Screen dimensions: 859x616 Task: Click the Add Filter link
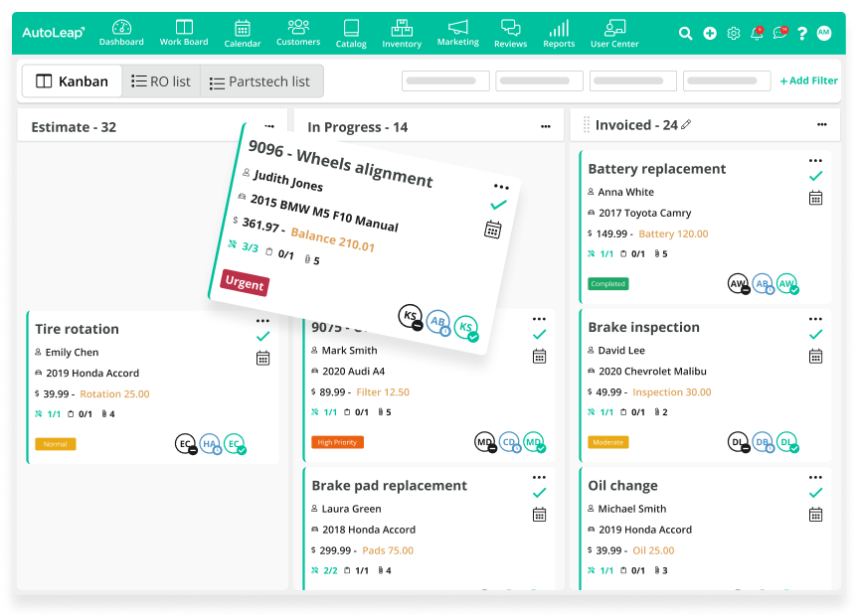coord(808,81)
